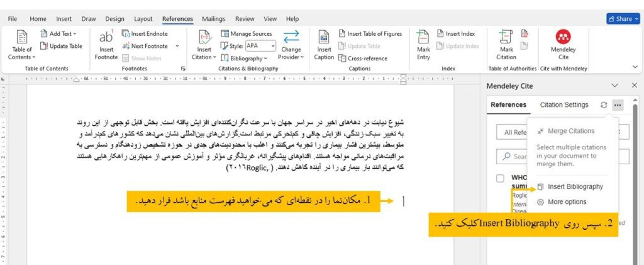644x265 pixels.
Task: Click the Roglic citation in the document text
Action: click(x=250, y=167)
